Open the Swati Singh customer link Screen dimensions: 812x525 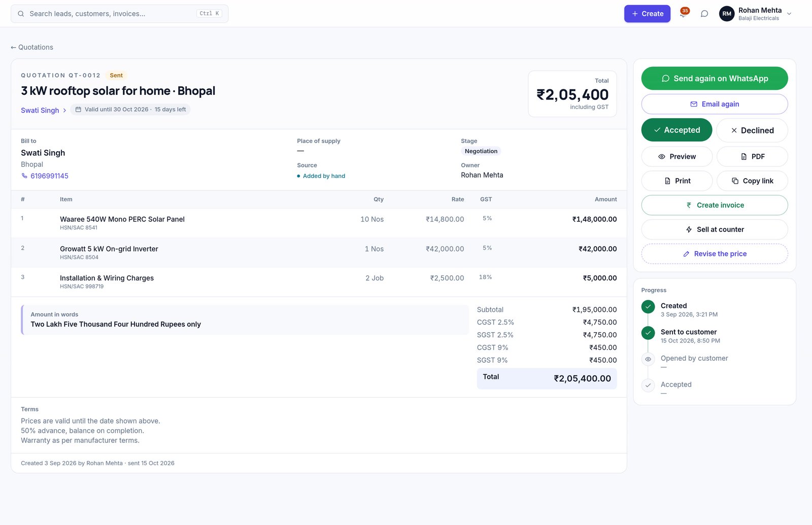[x=40, y=110]
